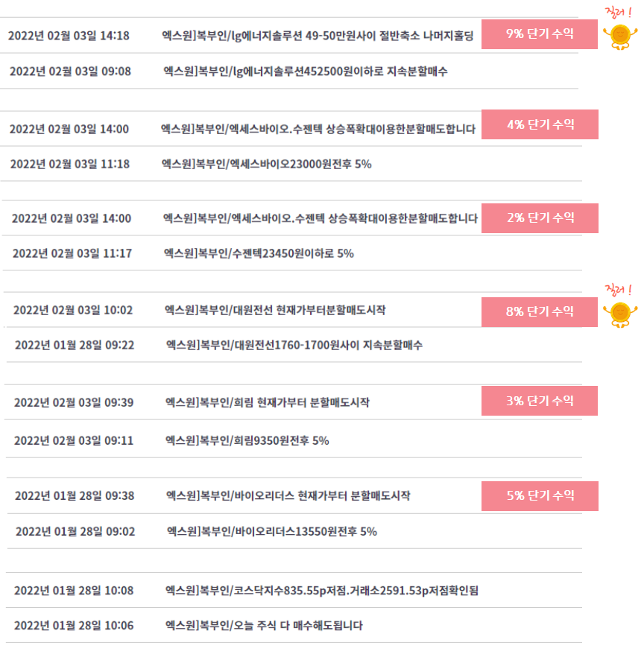Screen dimensions: 644x660
Task: Open the 엑세스바이오23000원전후 5% message
Action: click(x=267, y=164)
